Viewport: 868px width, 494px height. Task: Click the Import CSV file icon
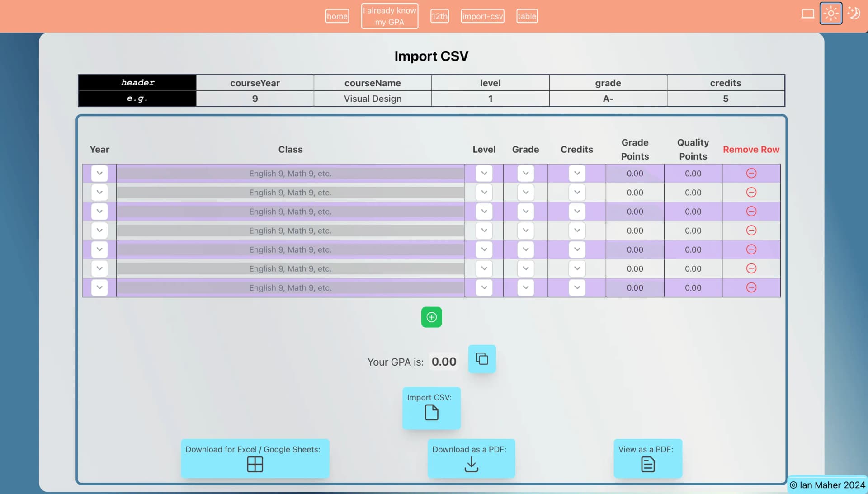tap(431, 412)
